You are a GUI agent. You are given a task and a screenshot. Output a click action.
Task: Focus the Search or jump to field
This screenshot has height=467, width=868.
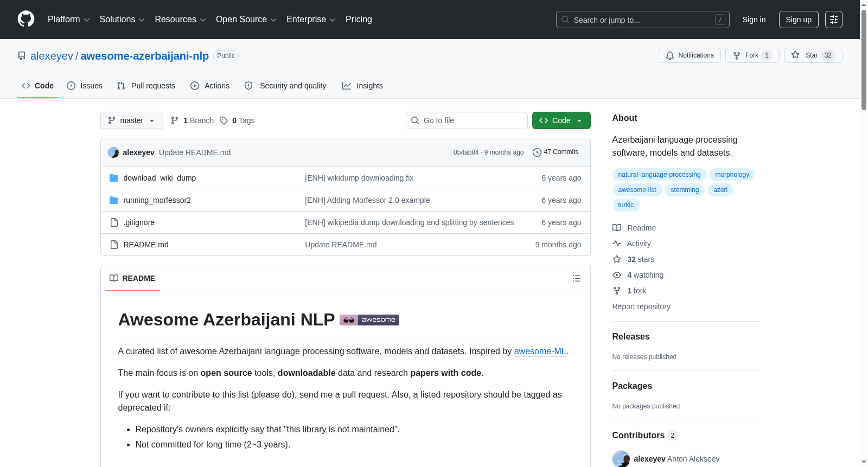[x=643, y=20]
